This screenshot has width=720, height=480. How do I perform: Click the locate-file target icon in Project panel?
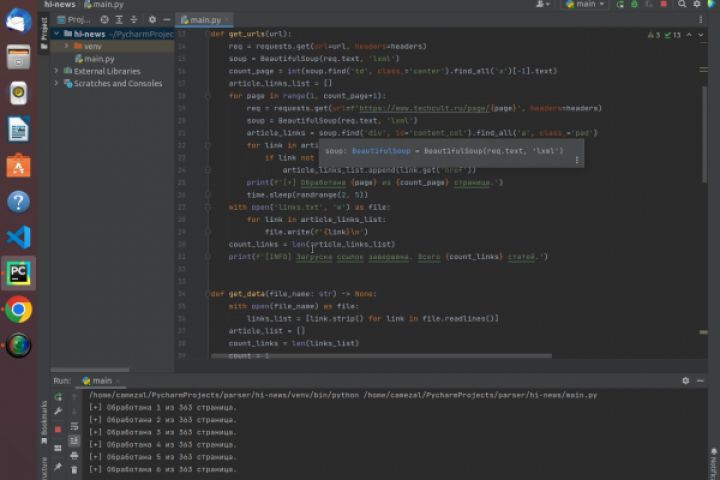coord(105,20)
